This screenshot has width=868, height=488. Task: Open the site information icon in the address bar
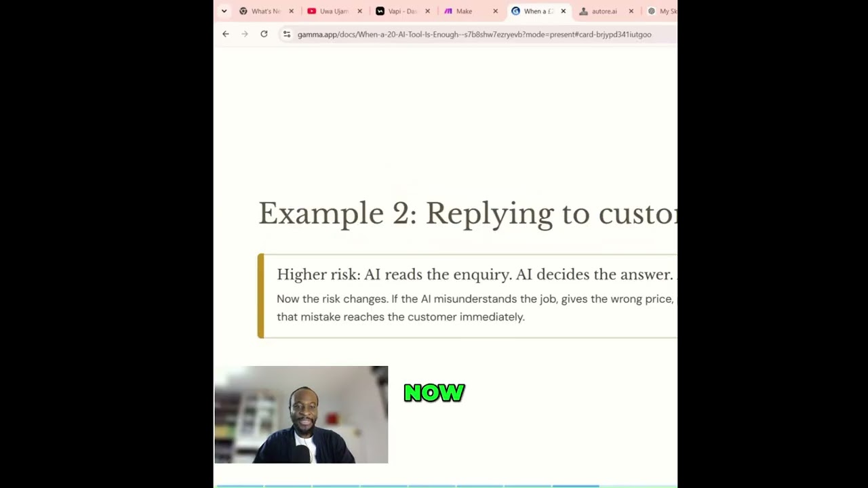click(287, 34)
